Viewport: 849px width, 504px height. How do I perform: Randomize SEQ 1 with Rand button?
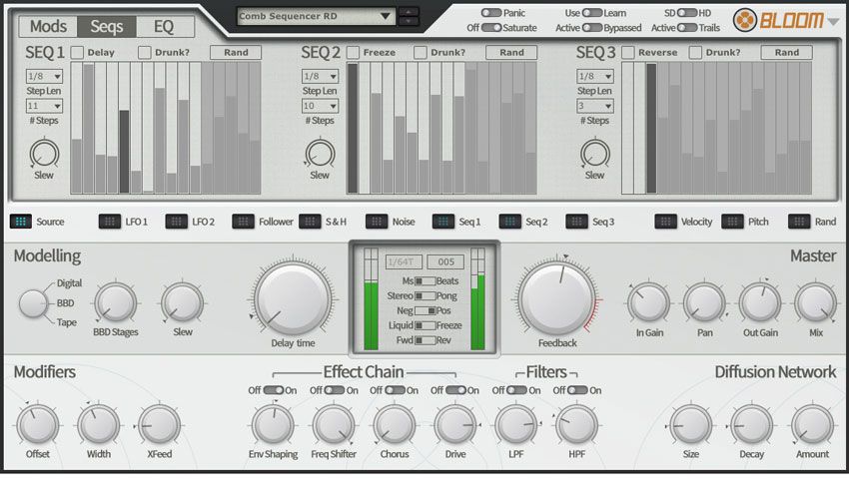(x=236, y=53)
